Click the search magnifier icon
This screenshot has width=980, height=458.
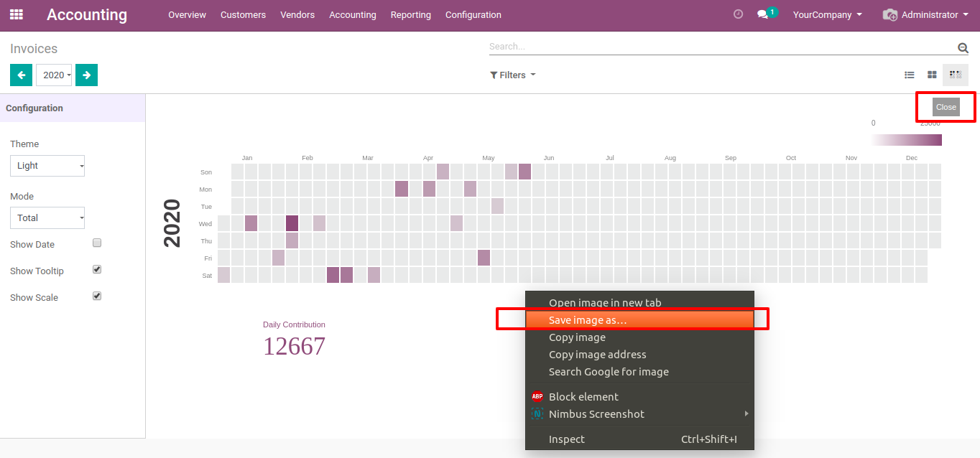pos(963,48)
